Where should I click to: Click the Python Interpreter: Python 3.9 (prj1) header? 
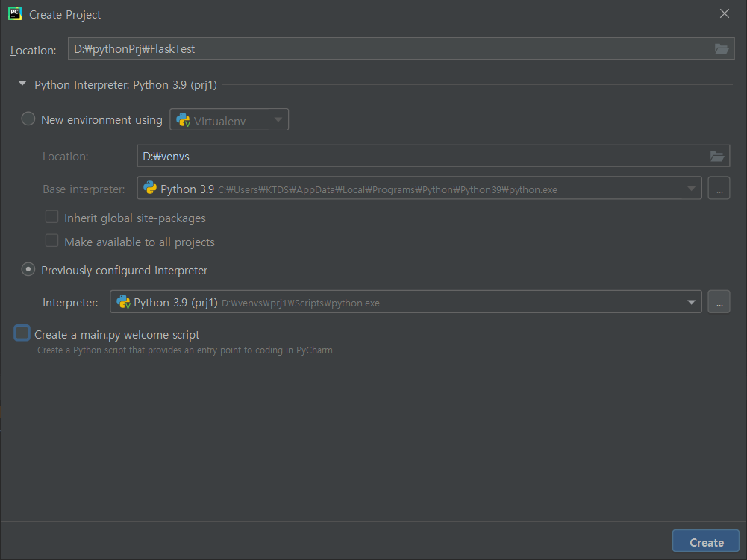tap(126, 85)
